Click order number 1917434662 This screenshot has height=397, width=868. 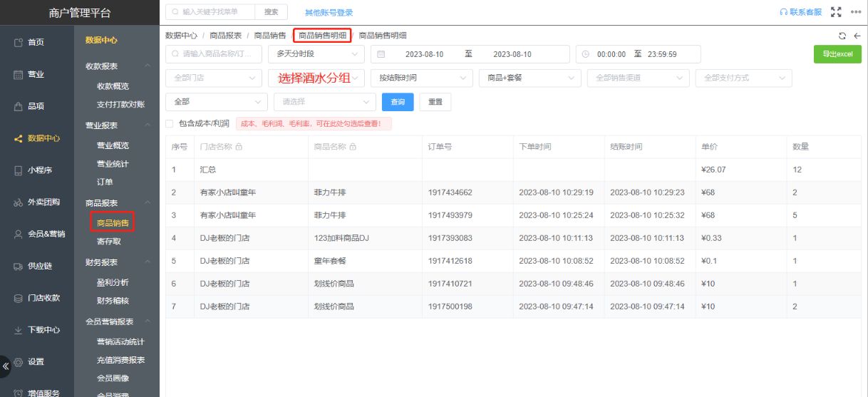(450, 192)
